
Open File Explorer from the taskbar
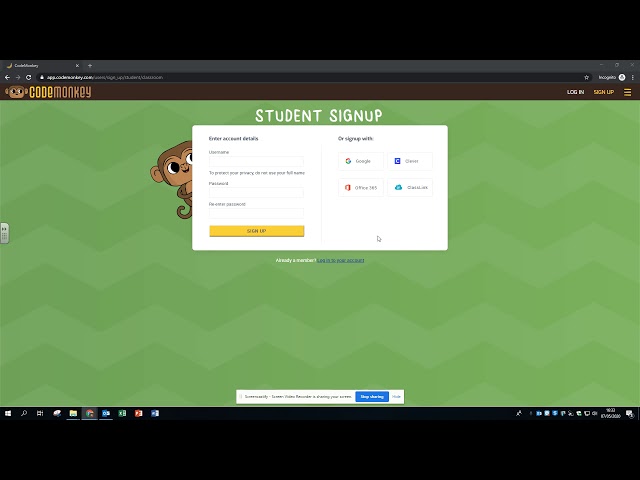pyautogui.click(x=73, y=413)
